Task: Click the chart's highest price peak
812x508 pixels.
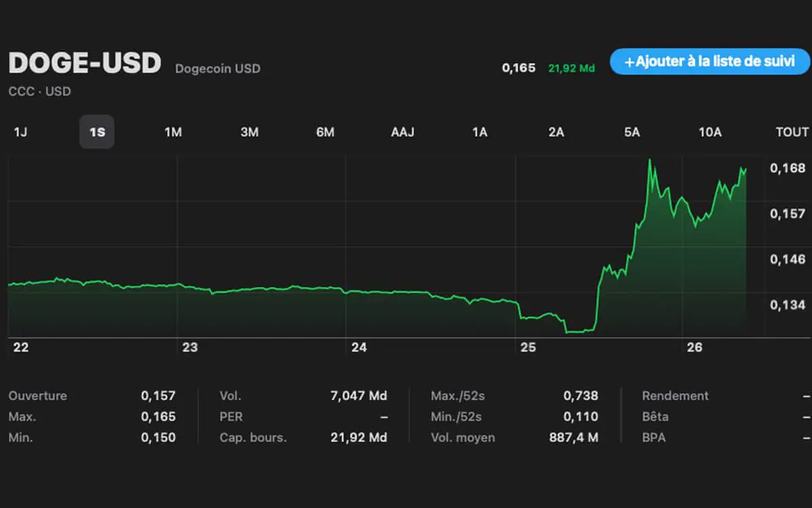Action: coord(650,160)
